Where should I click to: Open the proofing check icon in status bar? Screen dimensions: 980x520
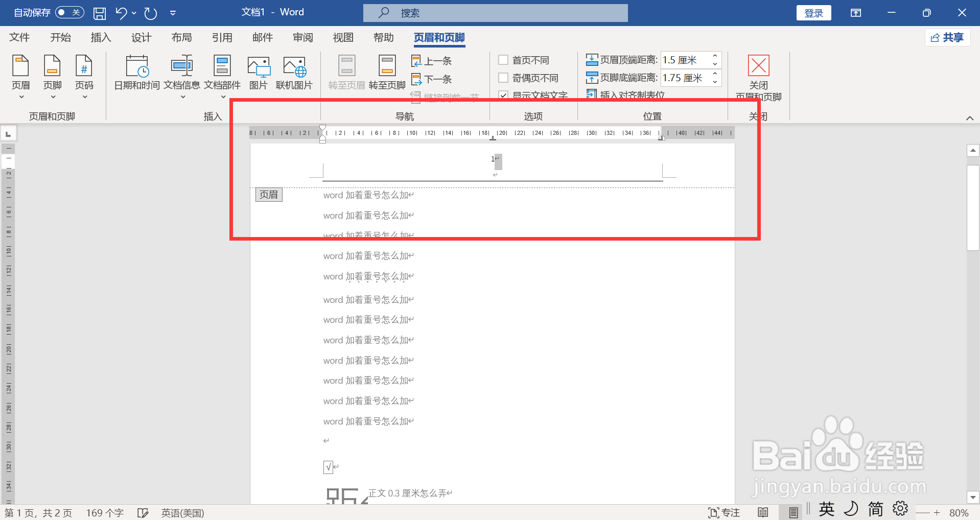click(x=143, y=513)
